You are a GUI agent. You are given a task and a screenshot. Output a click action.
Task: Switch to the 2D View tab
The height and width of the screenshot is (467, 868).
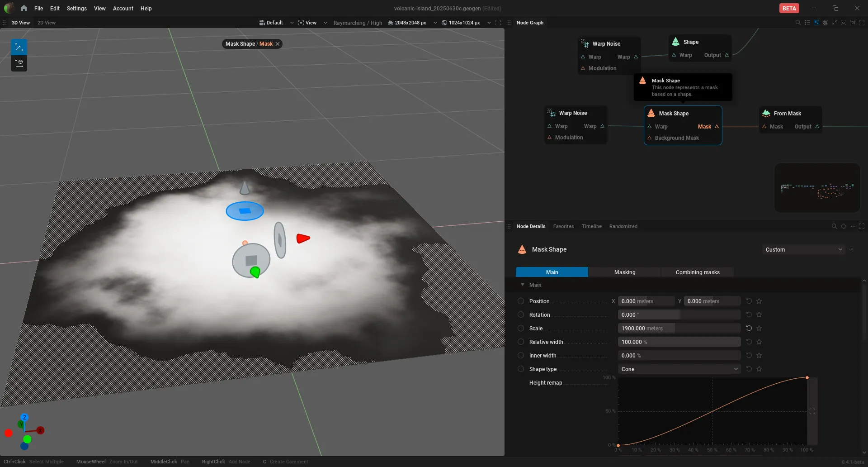(x=47, y=23)
